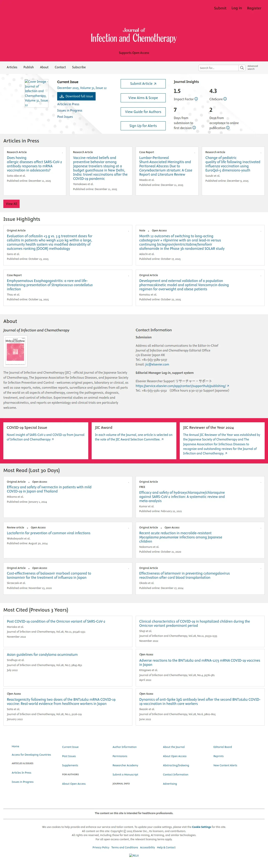This screenshot has width=268, height=868.
Task: Click info icon for days to online publication
Action: pyautogui.click(x=228, y=128)
